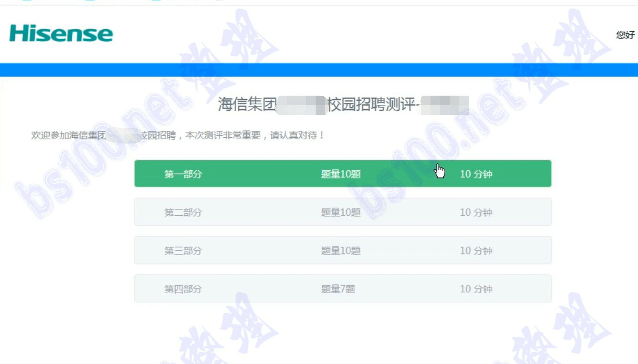The image size is (638, 364).
Task: Click the 欢迎参加海信集团 welcome sentence
Action: [178, 135]
